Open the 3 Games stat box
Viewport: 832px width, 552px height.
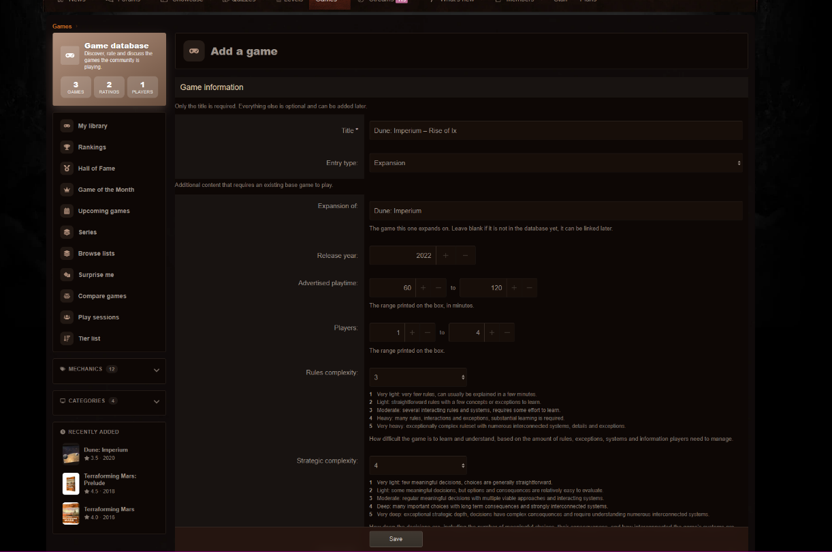pyautogui.click(x=75, y=87)
